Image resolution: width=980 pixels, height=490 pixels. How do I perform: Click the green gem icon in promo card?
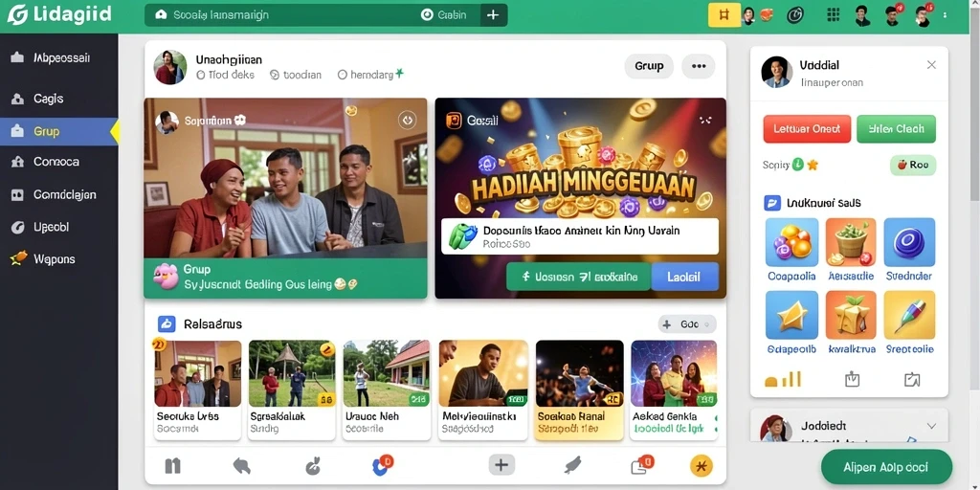pos(462,236)
